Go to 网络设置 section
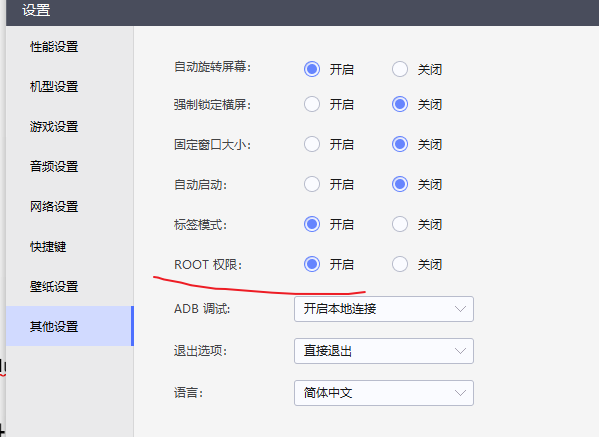599x437 pixels. [x=54, y=207]
